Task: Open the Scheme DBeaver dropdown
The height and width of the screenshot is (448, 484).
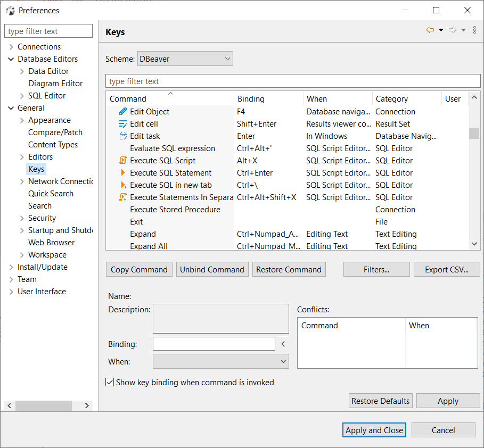Action: (185, 59)
